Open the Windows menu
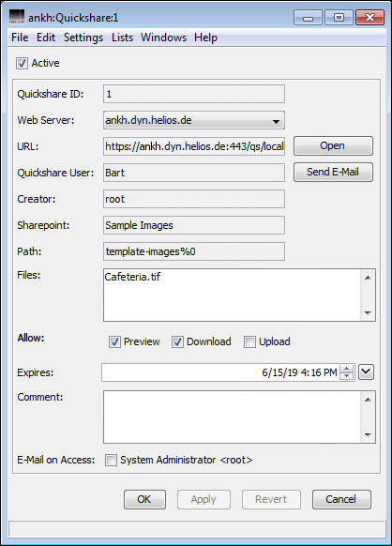 pos(163,38)
